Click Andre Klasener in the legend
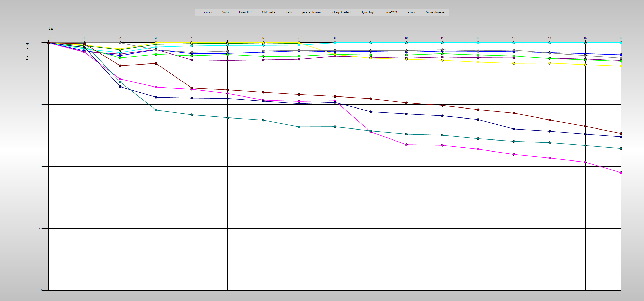Screen dimensions: 644x301 click(x=432, y=12)
